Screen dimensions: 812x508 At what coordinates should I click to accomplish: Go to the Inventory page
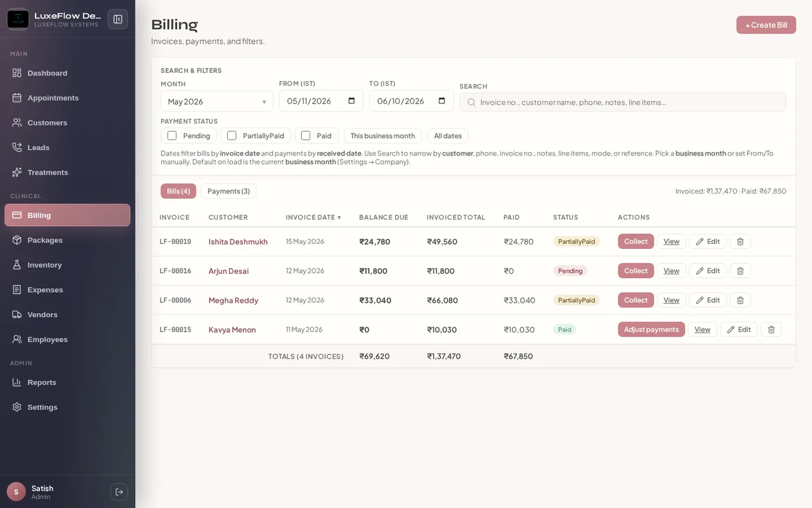(x=67, y=265)
